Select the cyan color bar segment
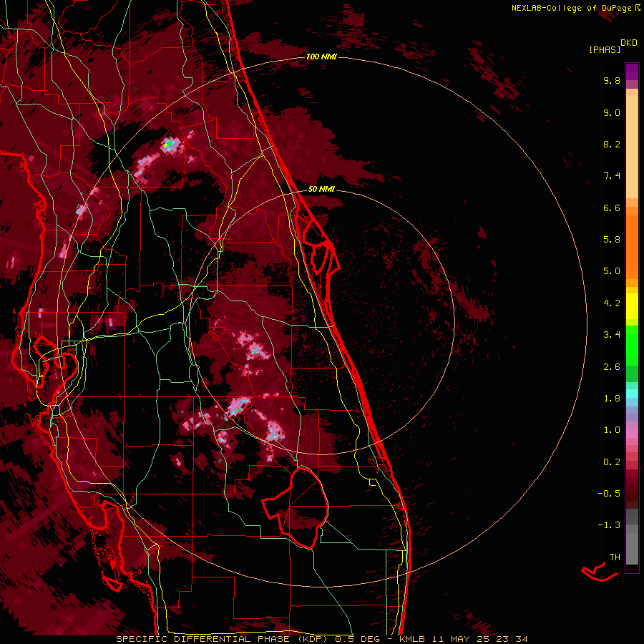644x644 pixels. 632,394
